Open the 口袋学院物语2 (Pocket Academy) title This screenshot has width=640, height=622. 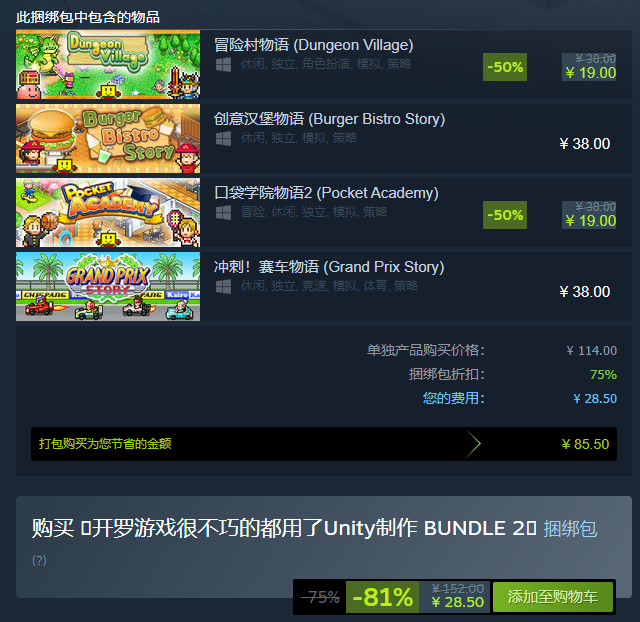[326, 193]
